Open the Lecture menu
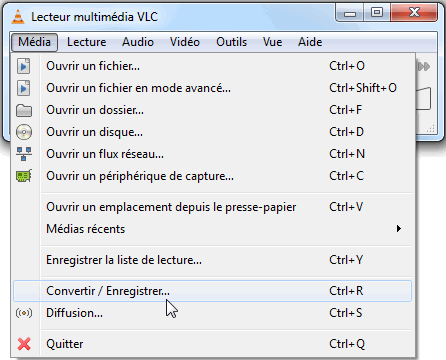Image resolution: width=446 pixels, height=360 pixels. (87, 42)
